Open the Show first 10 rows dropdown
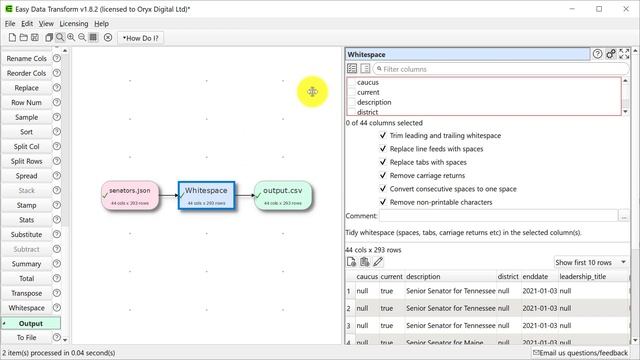This screenshot has height=360, width=640. coord(591,262)
